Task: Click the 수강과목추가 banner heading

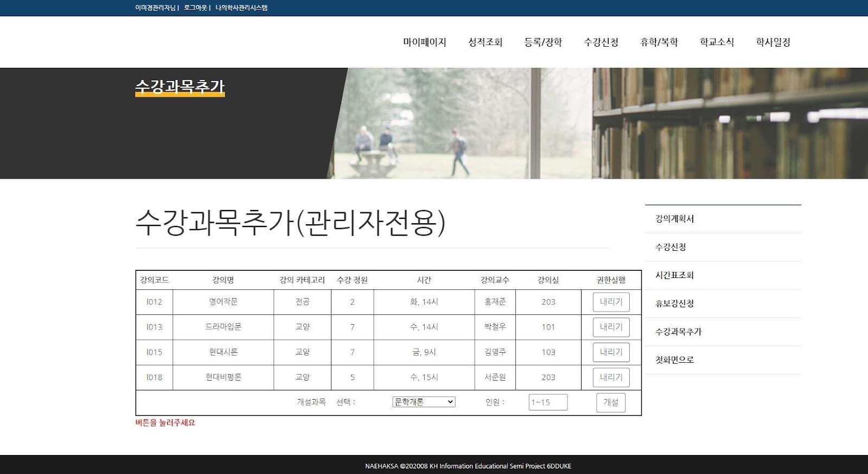Action: point(180,87)
